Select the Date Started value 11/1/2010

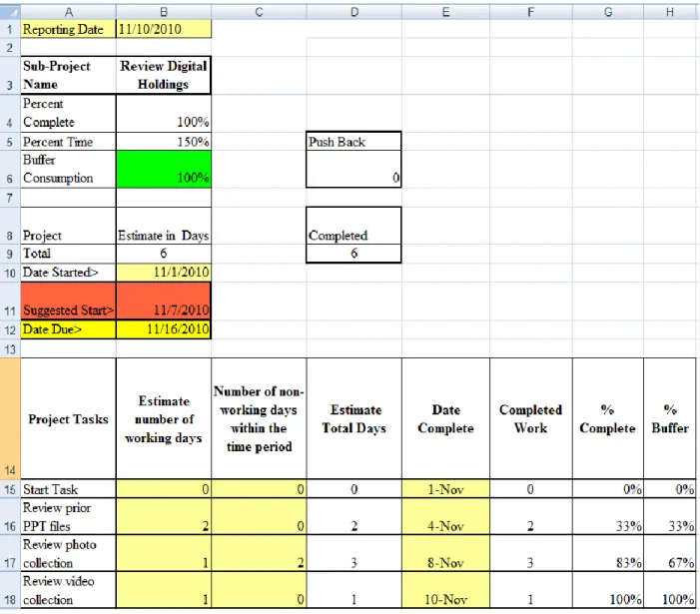click(164, 273)
